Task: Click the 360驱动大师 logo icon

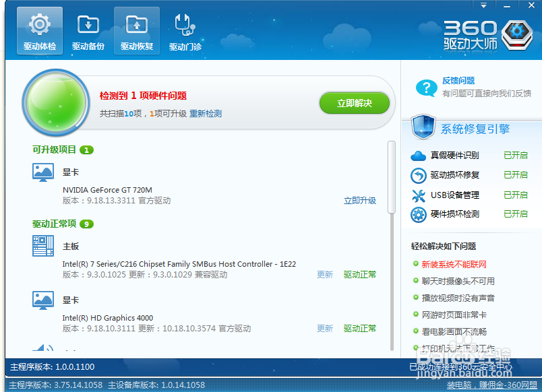Action: (517, 35)
